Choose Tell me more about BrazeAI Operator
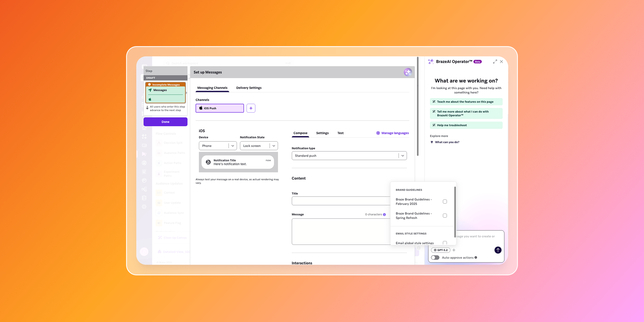 tap(466, 114)
